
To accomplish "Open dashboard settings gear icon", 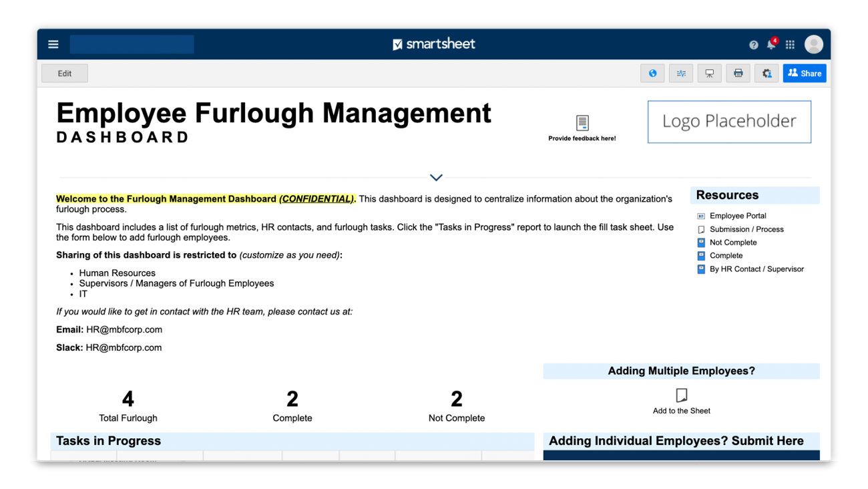I will coord(767,73).
